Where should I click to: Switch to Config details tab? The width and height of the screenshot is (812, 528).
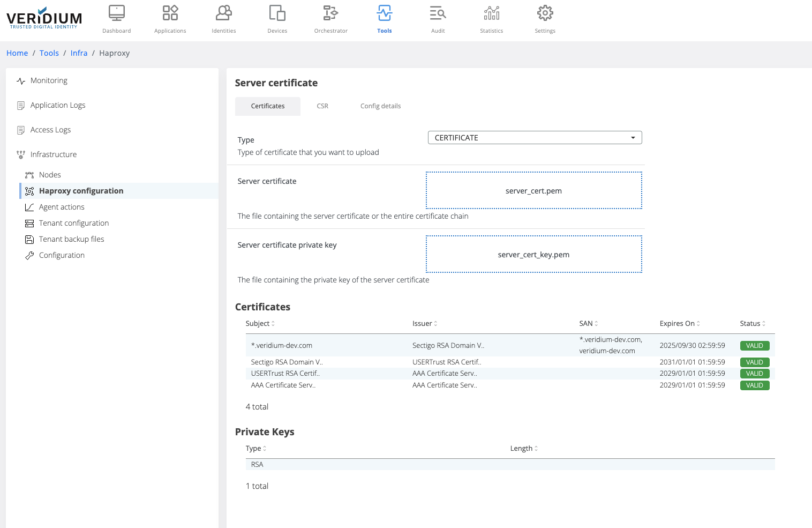click(380, 106)
